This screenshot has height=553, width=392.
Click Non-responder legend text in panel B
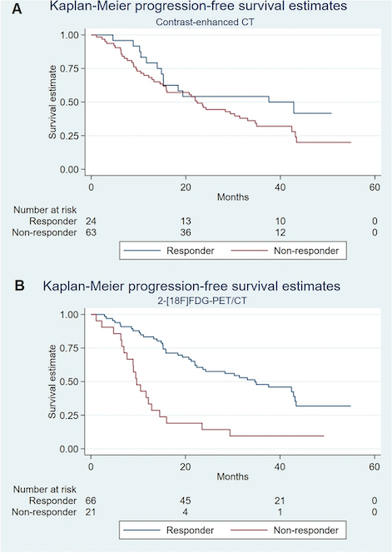click(306, 530)
